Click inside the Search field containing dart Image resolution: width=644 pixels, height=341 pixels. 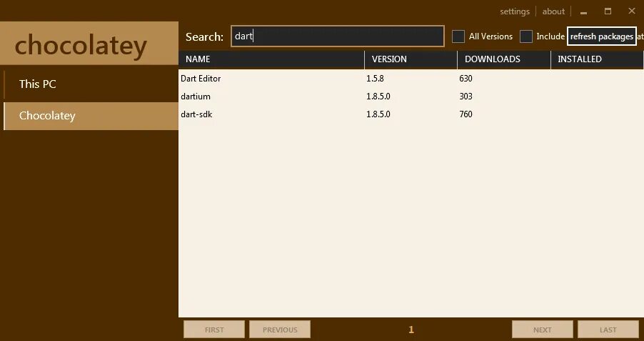coord(337,36)
